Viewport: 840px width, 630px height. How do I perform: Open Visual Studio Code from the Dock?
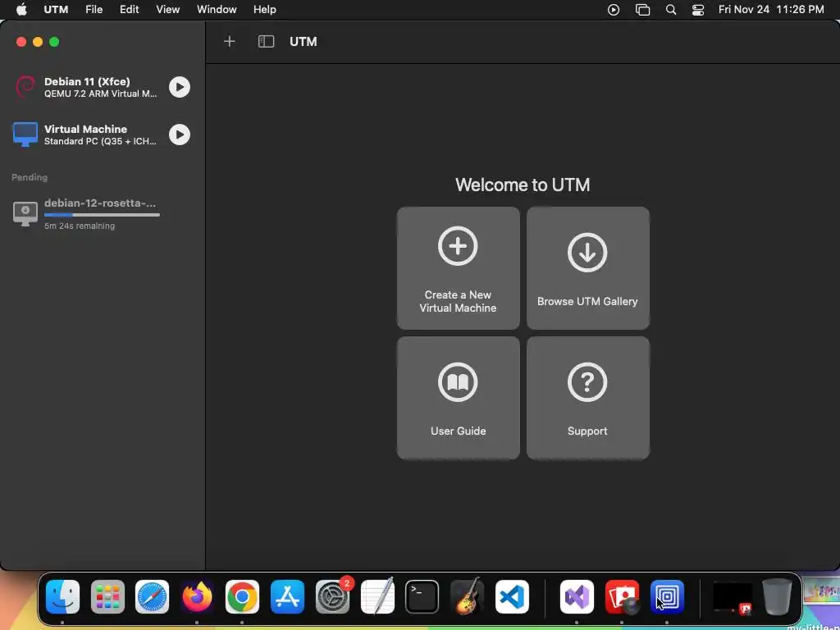pos(512,596)
